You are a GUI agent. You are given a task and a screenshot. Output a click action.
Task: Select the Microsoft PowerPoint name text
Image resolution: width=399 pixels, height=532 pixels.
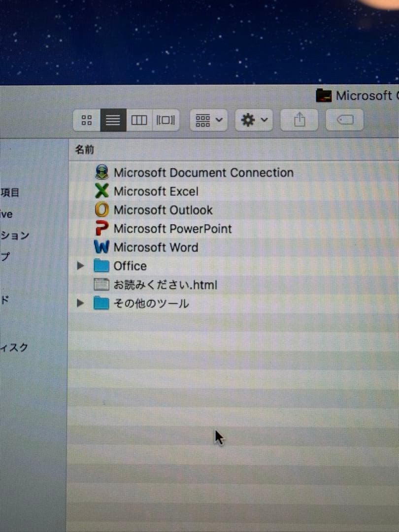173,229
